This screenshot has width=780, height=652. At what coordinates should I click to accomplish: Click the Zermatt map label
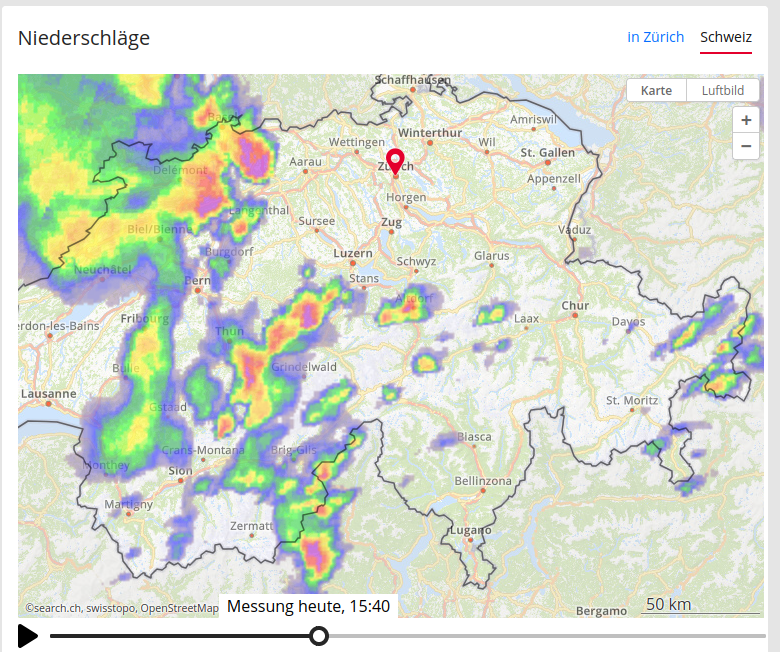click(252, 526)
